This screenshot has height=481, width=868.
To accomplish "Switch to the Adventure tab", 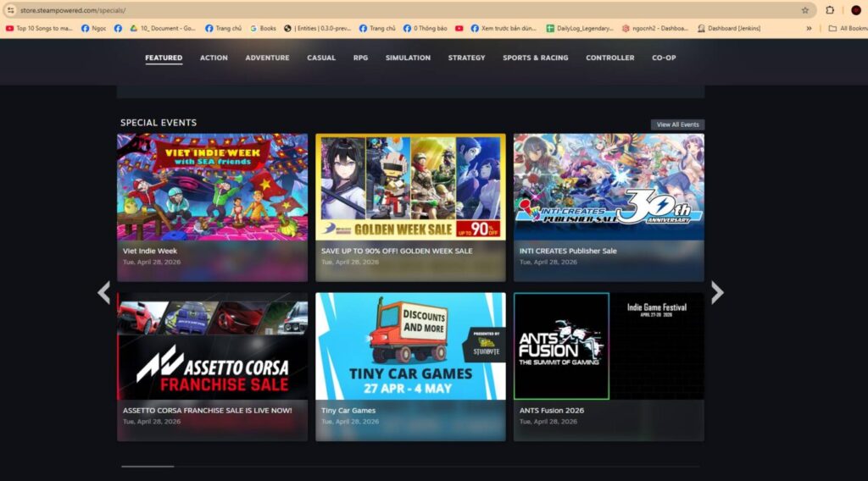I will 267,58.
